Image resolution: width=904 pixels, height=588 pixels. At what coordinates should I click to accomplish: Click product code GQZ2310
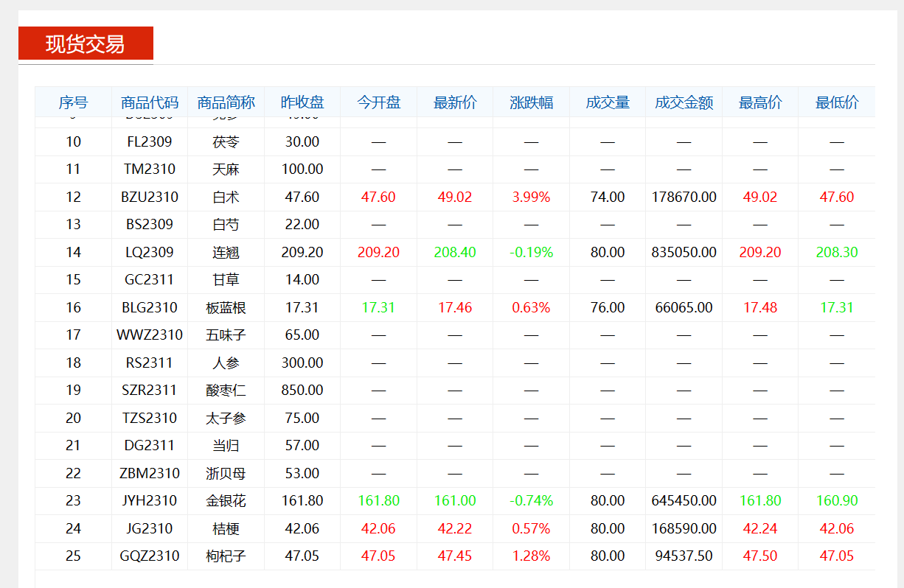(150, 556)
